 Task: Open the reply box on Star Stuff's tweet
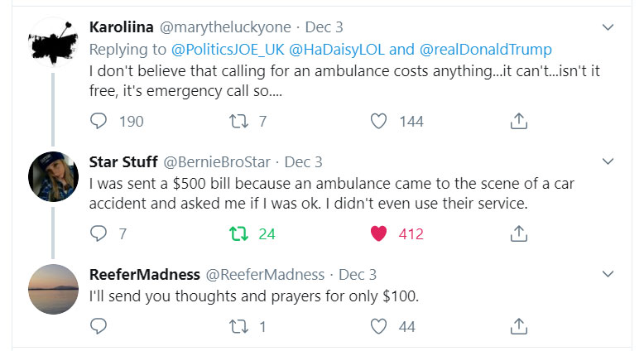pos(99,234)
